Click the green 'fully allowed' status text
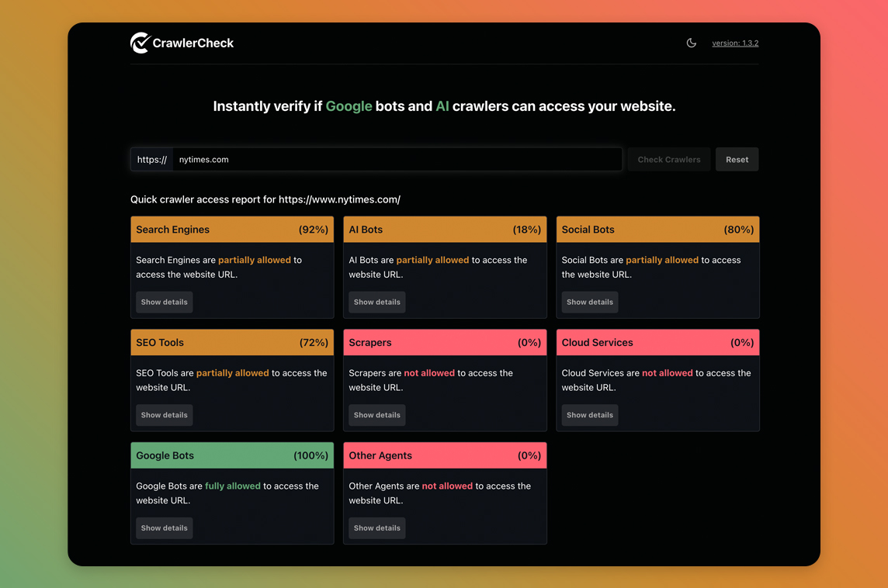 [x=233, y=486]
